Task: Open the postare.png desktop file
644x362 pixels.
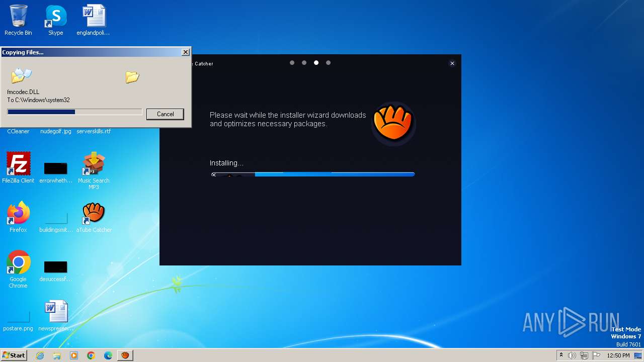Action: [x=18, y=320]
